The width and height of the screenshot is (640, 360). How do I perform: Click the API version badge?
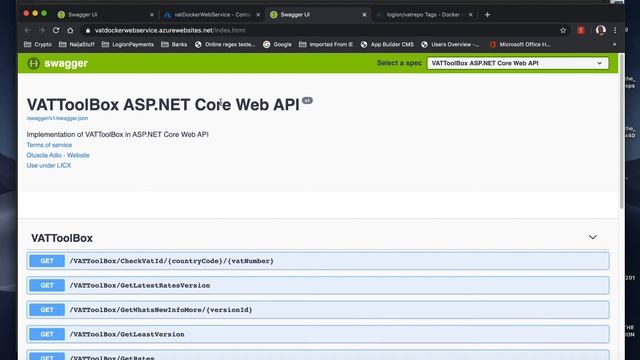[x=307, y=100]
